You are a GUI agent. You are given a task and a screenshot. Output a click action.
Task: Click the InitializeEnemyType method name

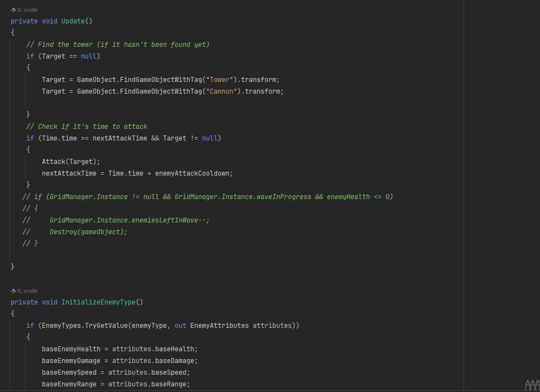tap(99, 302)
